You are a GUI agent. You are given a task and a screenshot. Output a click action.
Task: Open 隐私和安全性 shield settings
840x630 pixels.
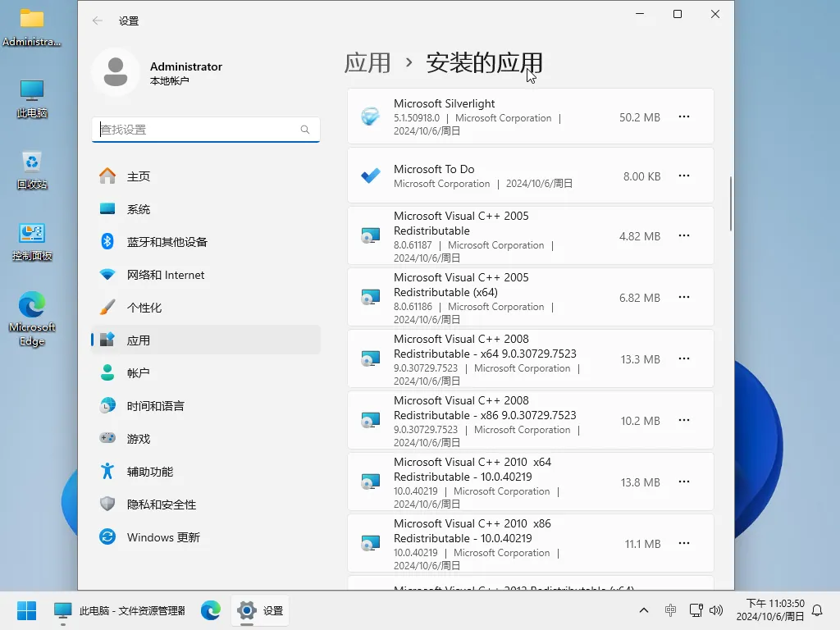pyautogui.click(x=107, y=504)
